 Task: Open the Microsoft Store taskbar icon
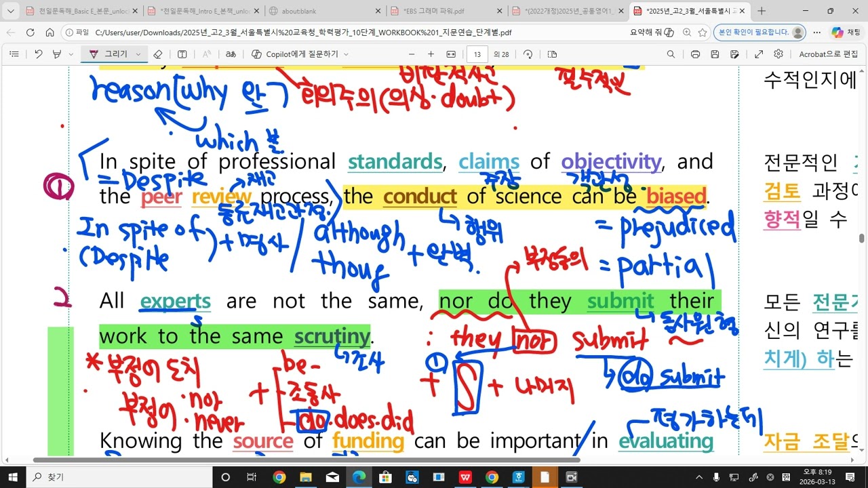[385, 476]
